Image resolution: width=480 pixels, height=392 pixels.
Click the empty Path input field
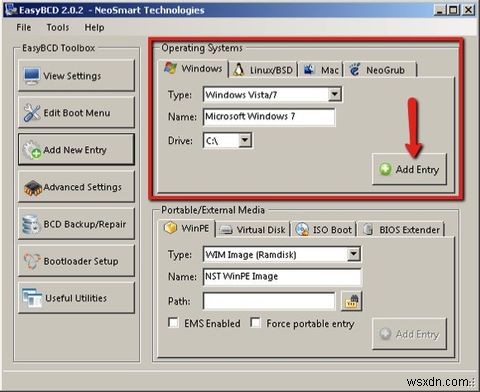269,301
